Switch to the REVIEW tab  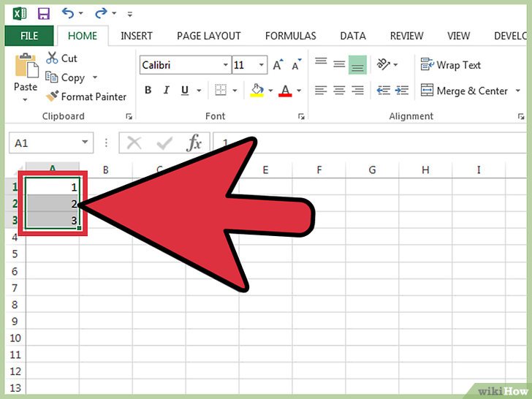(406, 36)
